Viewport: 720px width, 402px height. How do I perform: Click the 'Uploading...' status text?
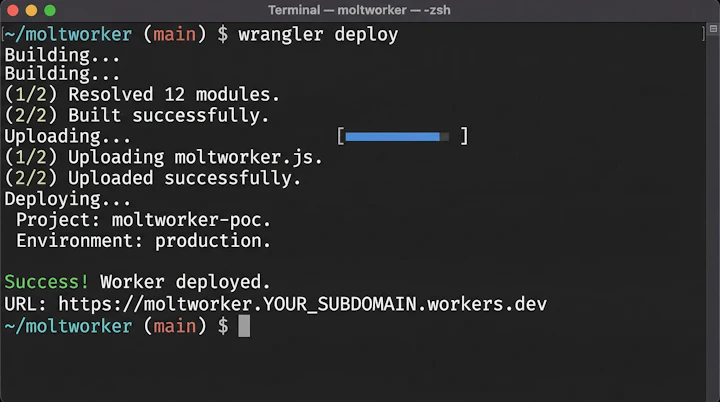tap(68, 136)
